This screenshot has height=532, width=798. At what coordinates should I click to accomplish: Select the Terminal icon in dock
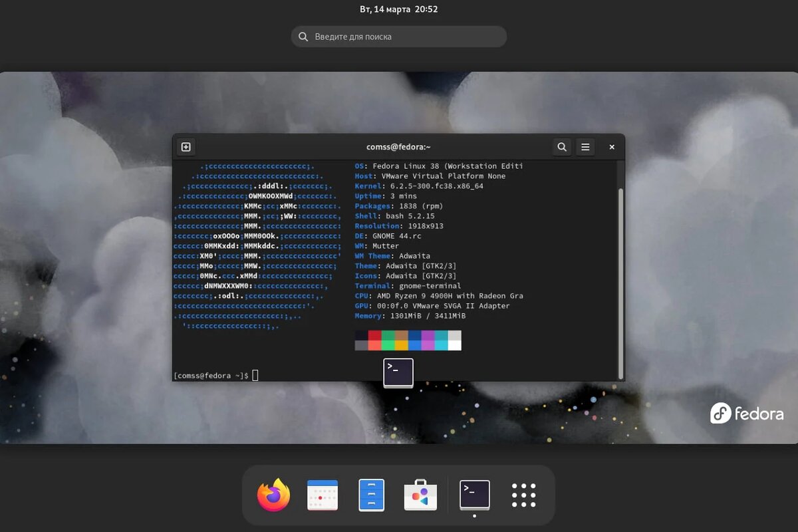tap(475, 495)
